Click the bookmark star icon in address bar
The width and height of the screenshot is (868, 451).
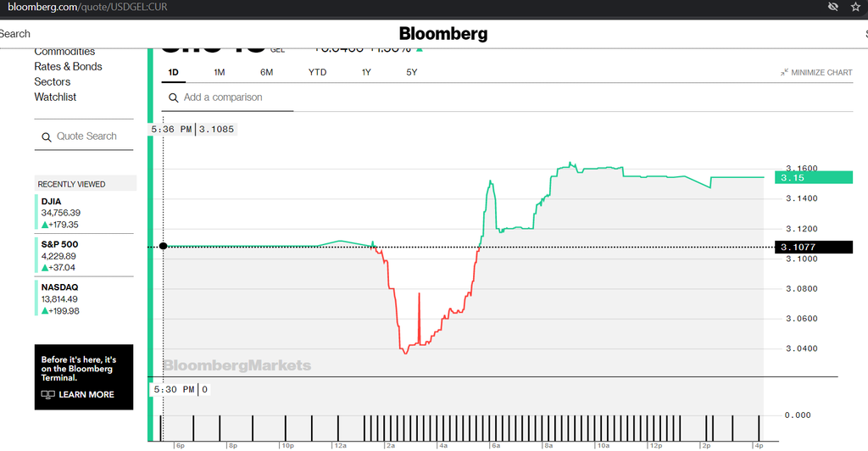[x=855, y=7]
